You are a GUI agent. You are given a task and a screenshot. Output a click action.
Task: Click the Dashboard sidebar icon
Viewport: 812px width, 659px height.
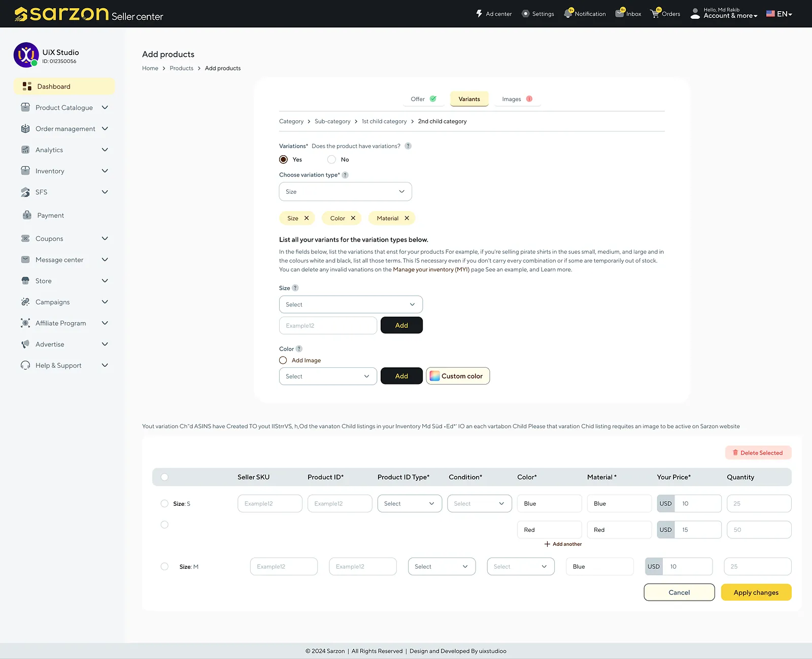pos(27,86)
